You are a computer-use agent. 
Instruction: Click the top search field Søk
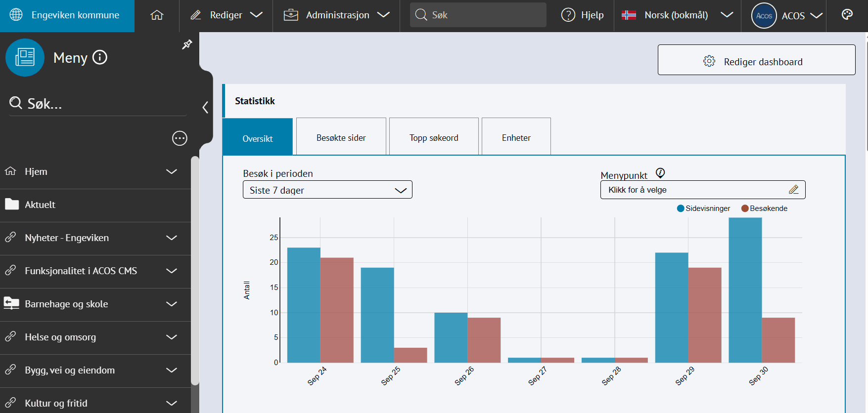click(x=478, y=15)
